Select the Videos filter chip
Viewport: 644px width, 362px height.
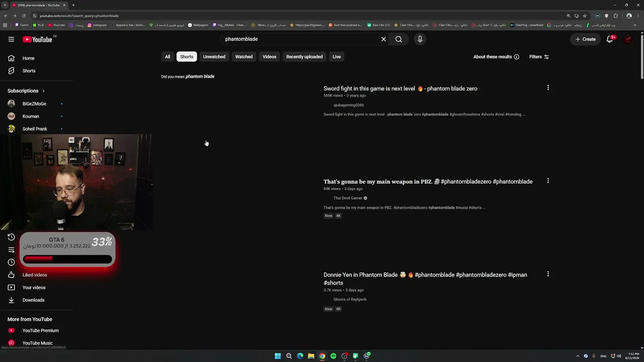[x=270, y=57]
